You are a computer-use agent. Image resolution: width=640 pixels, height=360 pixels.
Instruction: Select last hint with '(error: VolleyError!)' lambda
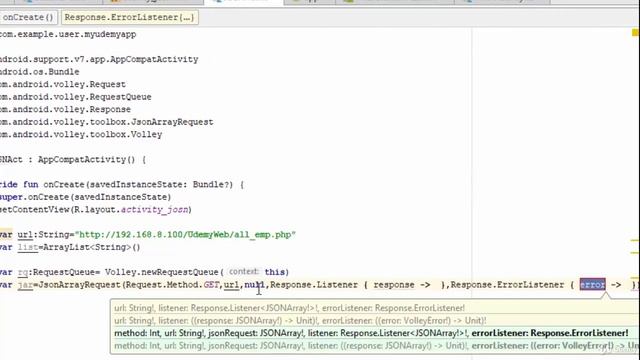click(x=376, y=346)
